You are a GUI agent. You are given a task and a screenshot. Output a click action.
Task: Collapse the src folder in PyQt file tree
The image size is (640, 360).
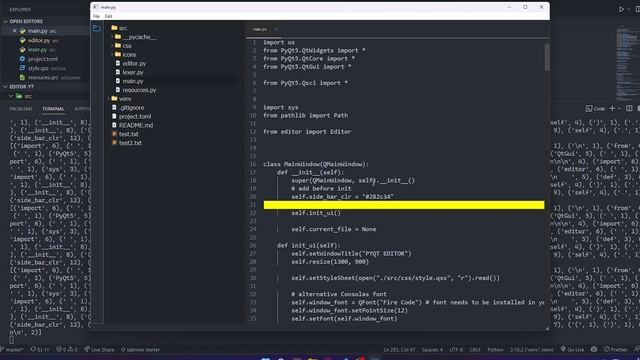tap(123, 28)
